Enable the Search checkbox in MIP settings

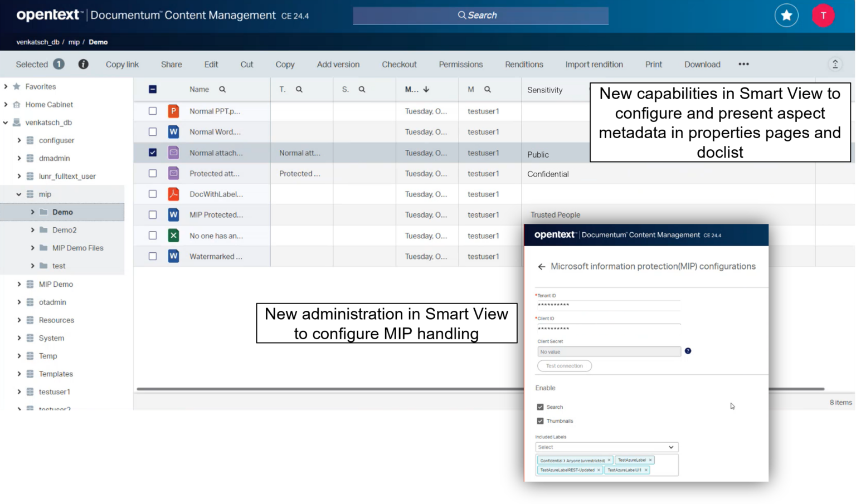coord(540,407)
